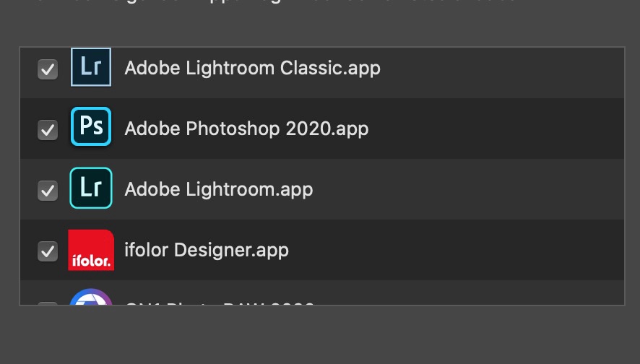Select the Adobe Lightroom Classic.app name text

(252, 68)
